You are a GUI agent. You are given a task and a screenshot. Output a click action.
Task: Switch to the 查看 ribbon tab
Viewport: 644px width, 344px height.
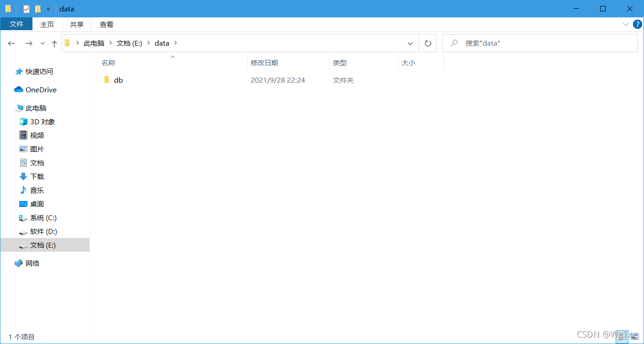click(107, 24)
